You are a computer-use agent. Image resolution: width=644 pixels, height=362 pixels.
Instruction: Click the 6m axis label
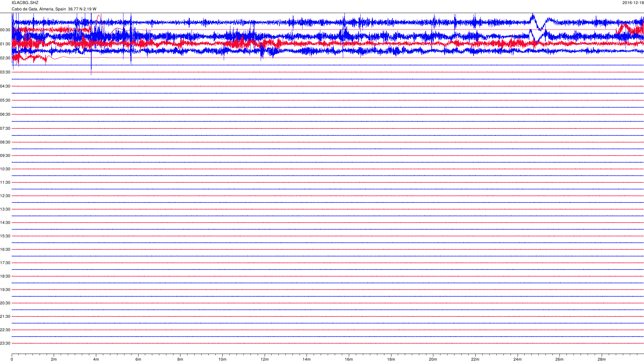point(138,359)
